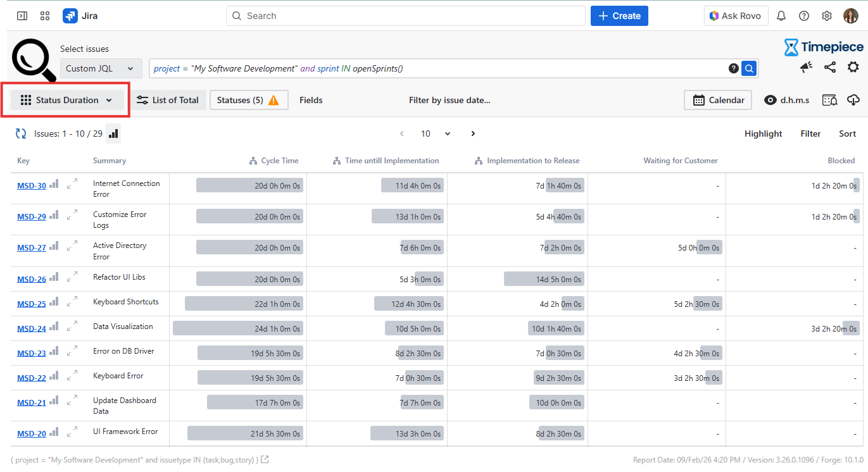The image size is (868, 472).
Task: Refresh the issues list with the reload icon
Action: (21, 134)
